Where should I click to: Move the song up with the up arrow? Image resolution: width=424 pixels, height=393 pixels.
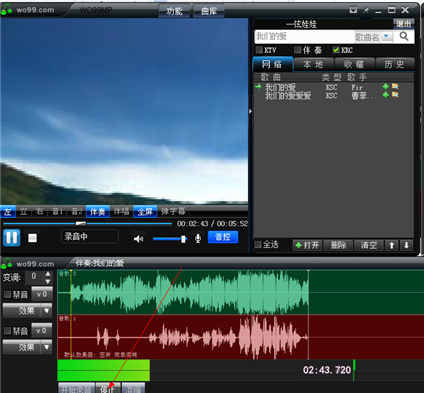click(392, 245)
